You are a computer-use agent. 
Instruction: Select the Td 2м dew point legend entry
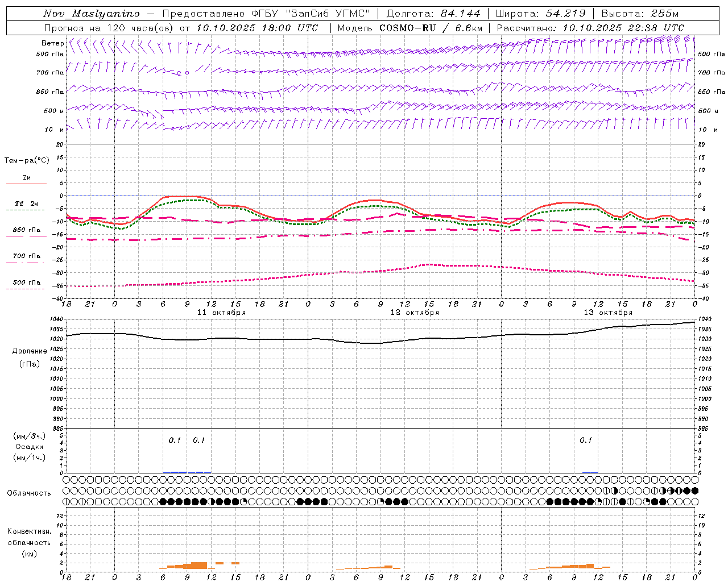pos(27,203)
